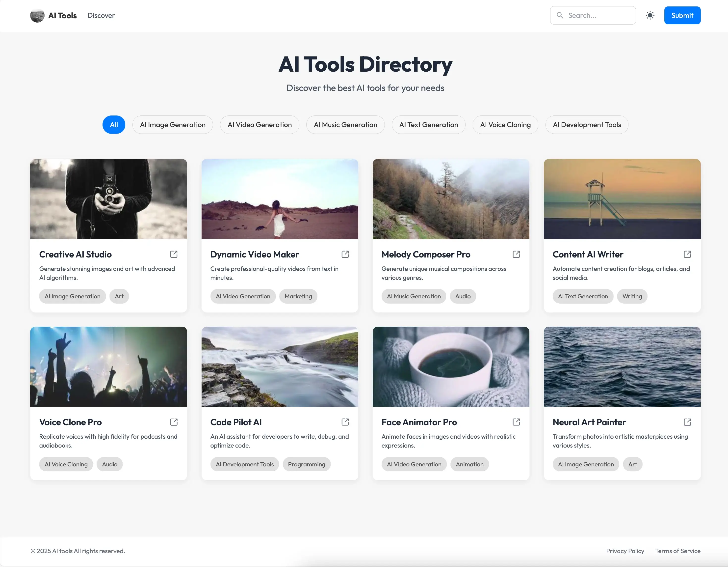
Task: Filter by AI Music Generation category
Action: [345, 125]
